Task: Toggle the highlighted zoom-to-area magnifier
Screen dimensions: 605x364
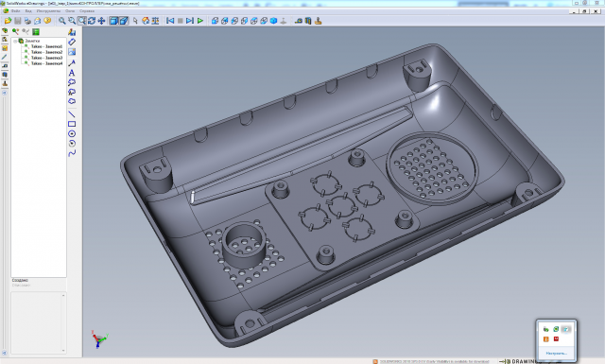Action: pyautogui.click(x=82, y=21)
